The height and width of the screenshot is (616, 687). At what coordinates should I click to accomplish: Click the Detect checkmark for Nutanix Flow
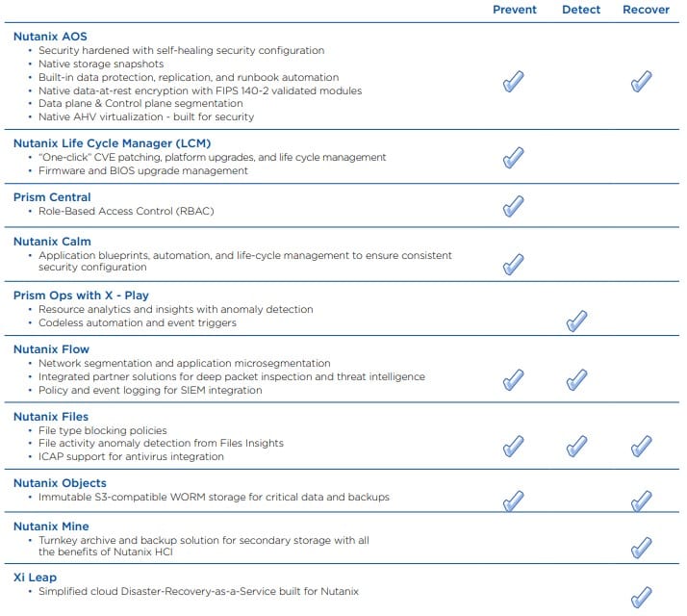(576, 379)
